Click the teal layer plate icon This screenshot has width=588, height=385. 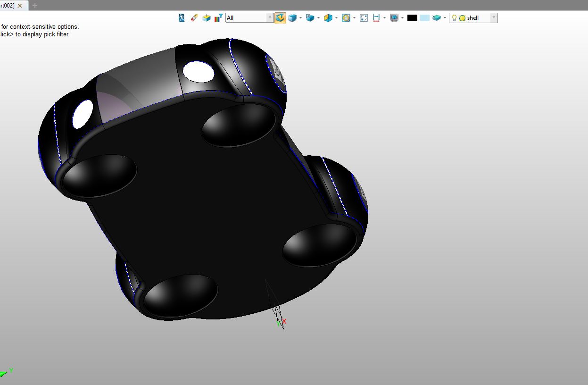437,18
